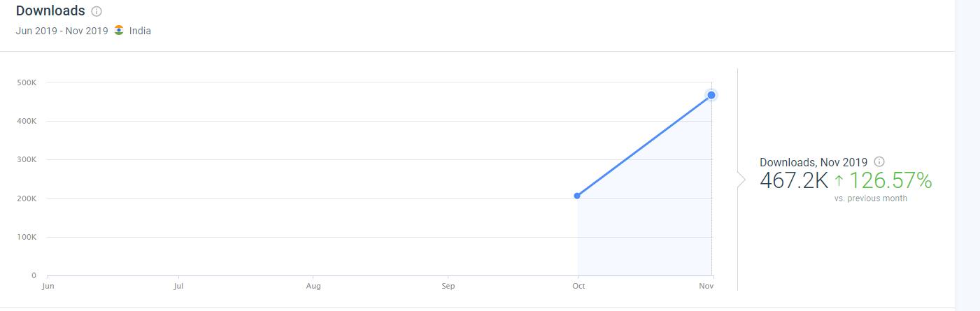This screenshot has width=980, height=311.
Task: Select the Nov data point on chart
Action: point(711,95)
